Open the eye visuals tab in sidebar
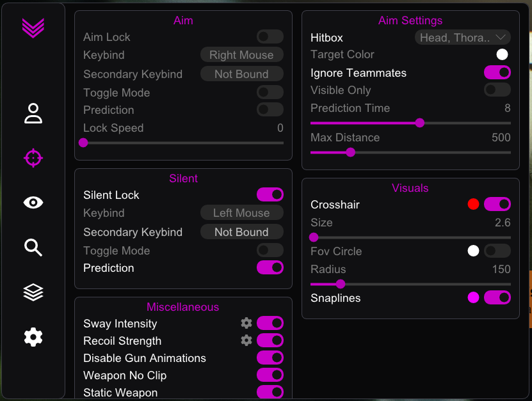The height and width of the screenshot is (401, 532). [33, 203]
